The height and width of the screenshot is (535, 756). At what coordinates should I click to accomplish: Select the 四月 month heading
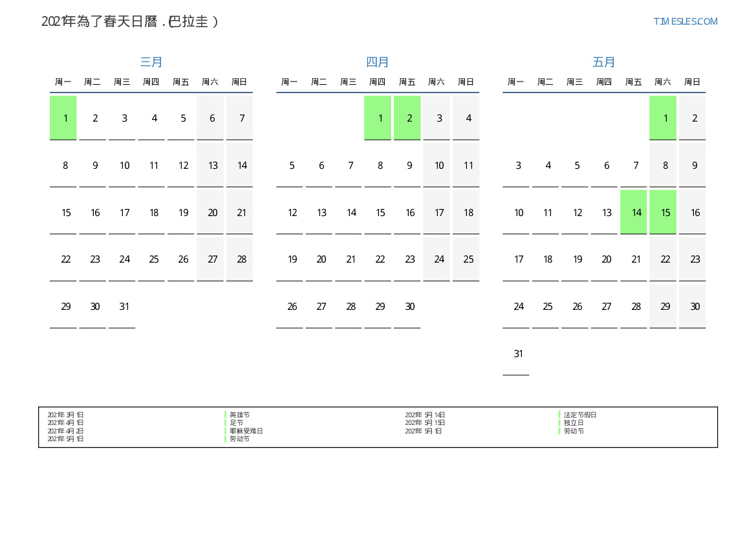pyautogui.click(x=378, y=62)
